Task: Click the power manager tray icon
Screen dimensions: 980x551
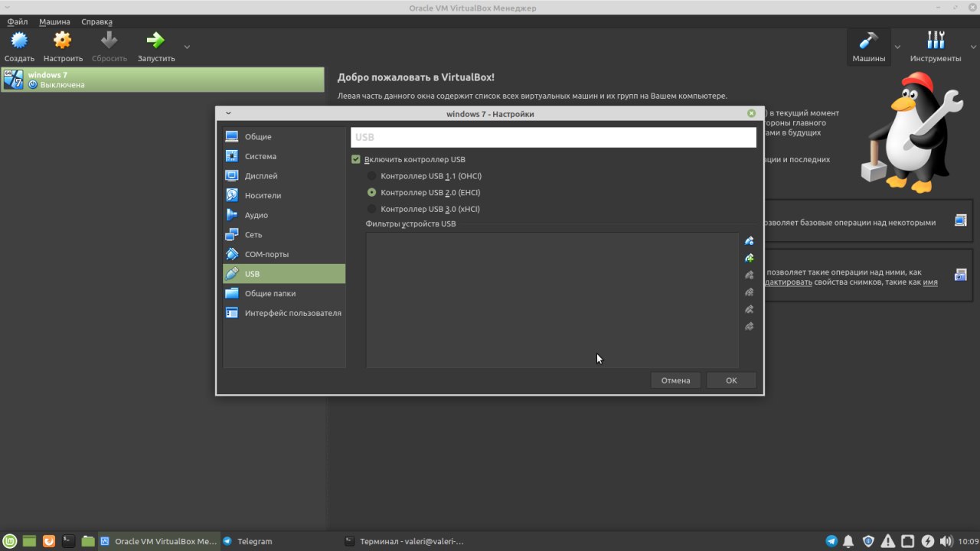Action: (x=928, y=541)
